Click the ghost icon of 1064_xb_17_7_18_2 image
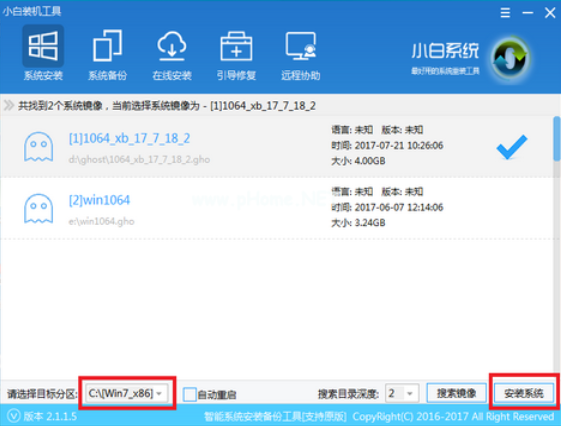561x426 pixels. 39,147
